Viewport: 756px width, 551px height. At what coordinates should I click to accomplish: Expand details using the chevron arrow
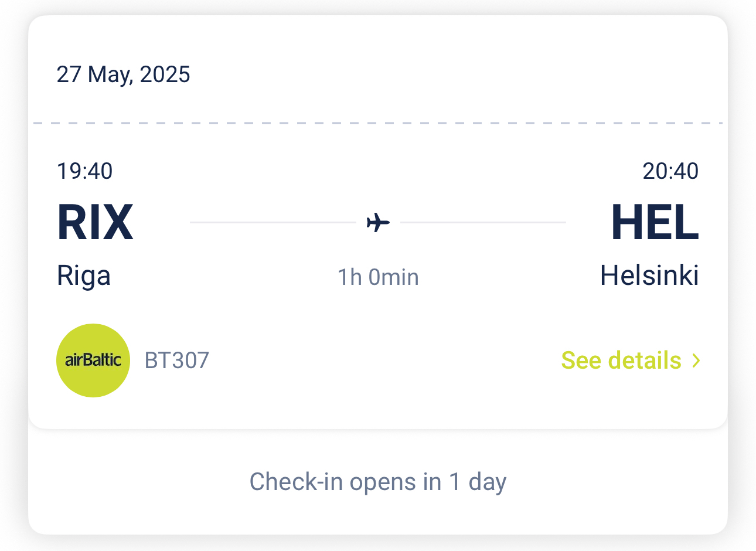696,360
